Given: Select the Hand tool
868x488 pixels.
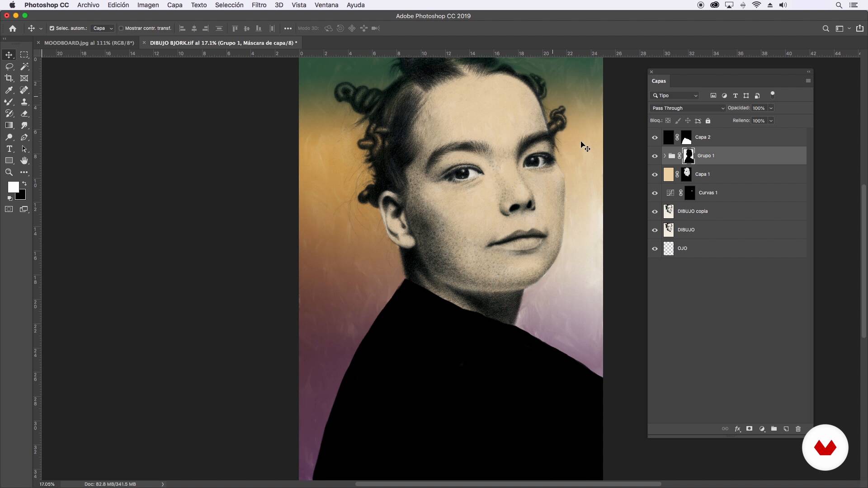Looking at the screenshot, I should tap(24, 160).
